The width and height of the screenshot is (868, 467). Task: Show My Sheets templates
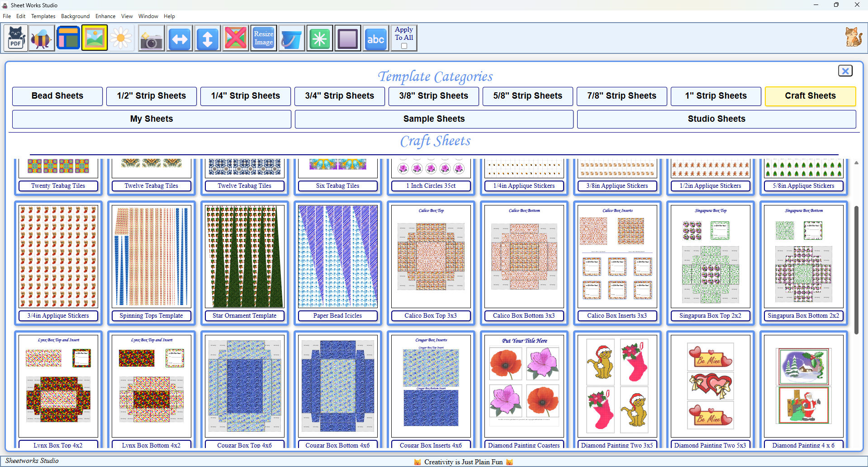(x=151, y=119)
